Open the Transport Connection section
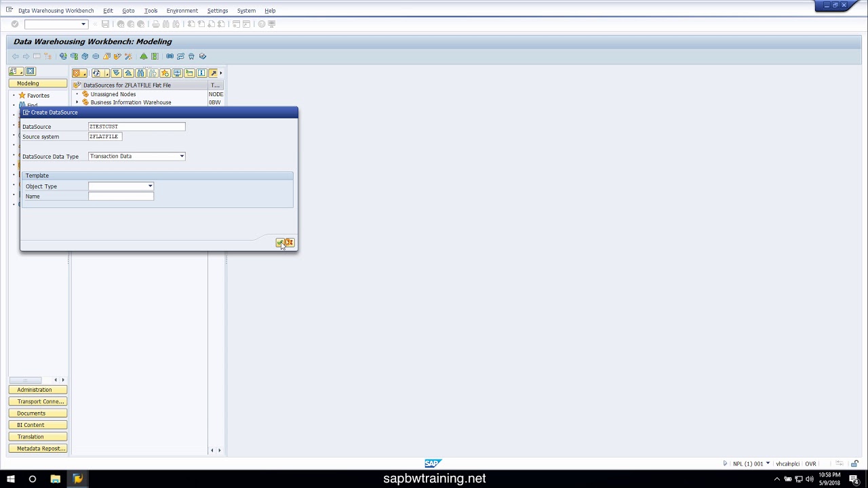Viewport: 868px width, 488px height. pos(38,401)
